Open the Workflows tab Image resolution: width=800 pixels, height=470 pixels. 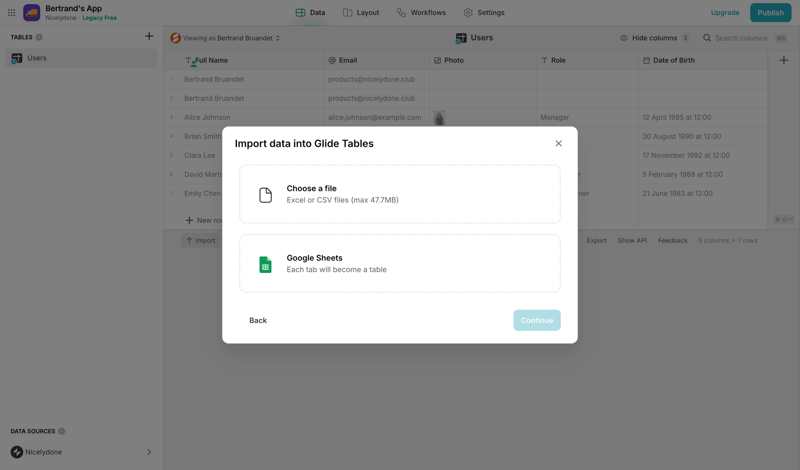click(421, 12)
